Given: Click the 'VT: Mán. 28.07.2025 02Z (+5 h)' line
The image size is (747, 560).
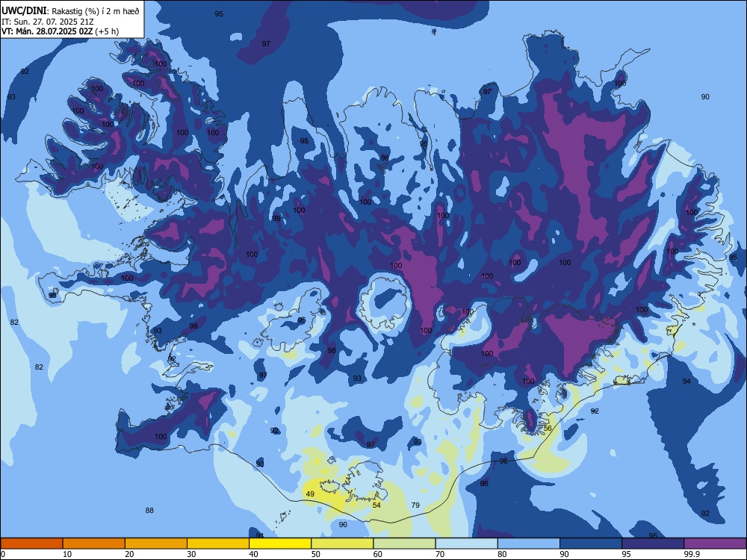Looking at the screenshot, I should pyautogui.click(x=60, y=31).
